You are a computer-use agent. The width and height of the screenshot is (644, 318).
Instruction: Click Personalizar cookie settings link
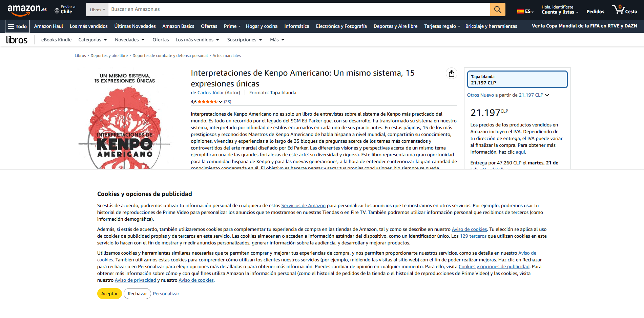[166, 294]
